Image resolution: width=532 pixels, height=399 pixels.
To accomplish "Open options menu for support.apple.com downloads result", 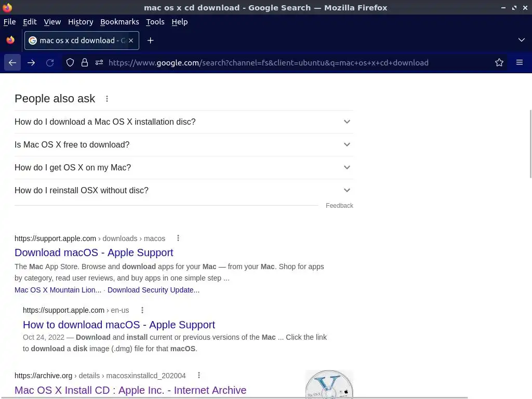I will click(178, 238).
